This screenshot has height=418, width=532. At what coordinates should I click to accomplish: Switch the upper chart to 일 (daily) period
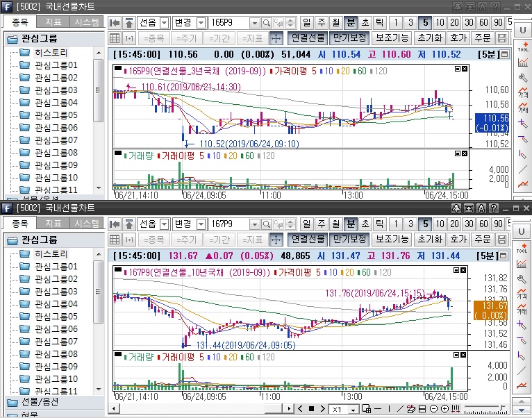pos(307,23)
